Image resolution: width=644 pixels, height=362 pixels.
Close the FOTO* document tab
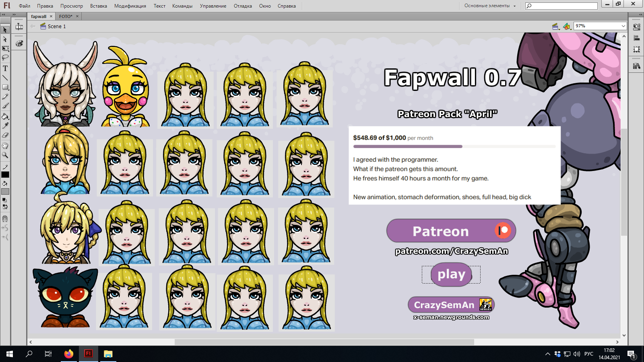(77, 16)
